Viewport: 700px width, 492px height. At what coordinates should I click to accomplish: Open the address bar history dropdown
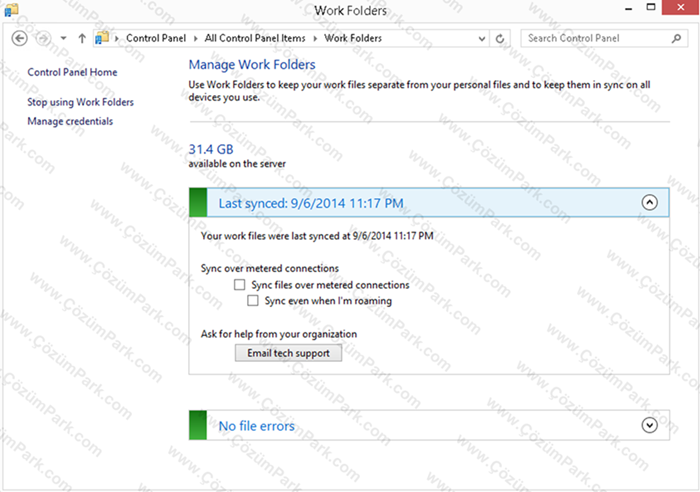click(482, 39)
